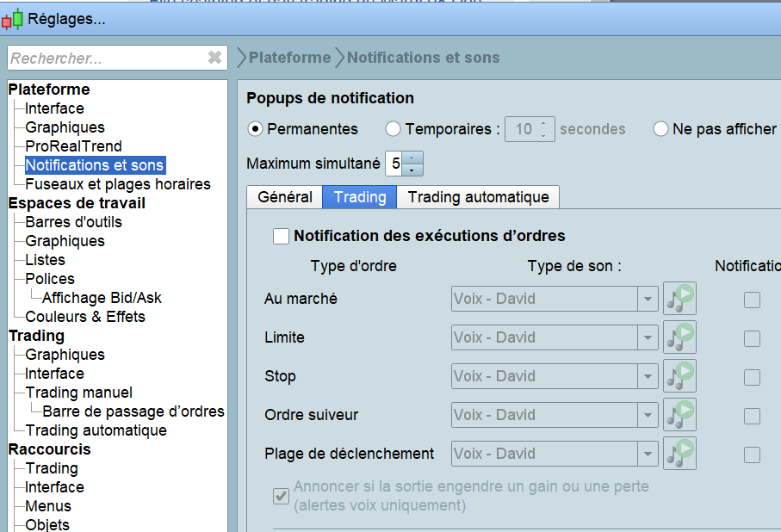Screen dimensions: 781x532
Task: Select Ne pas afficher radio option
Action: click(x=660, y=129)
